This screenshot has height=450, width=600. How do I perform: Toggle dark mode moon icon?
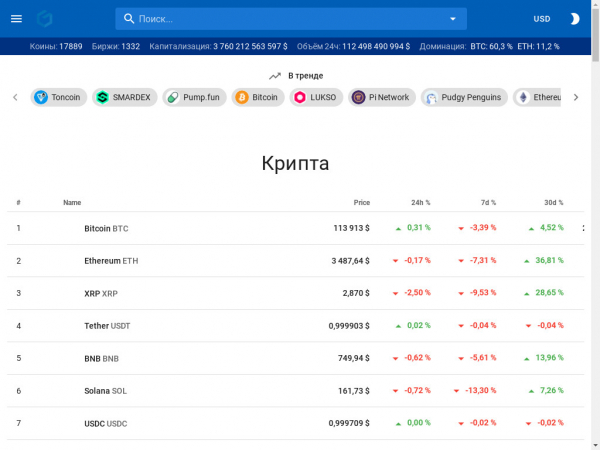coord(574,19)
